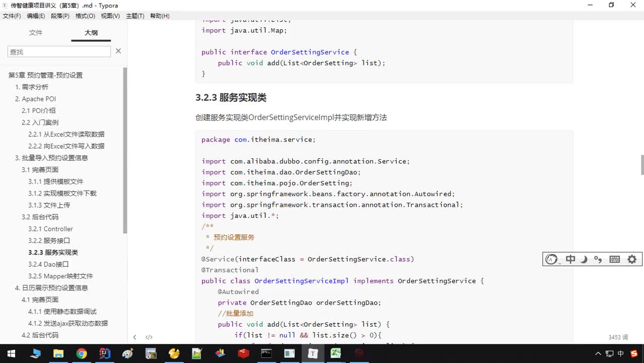Go to 3.1.1 提供模板文件
Image resolution: width=644 pixels, height=363 pixels.
click(55, 181)
